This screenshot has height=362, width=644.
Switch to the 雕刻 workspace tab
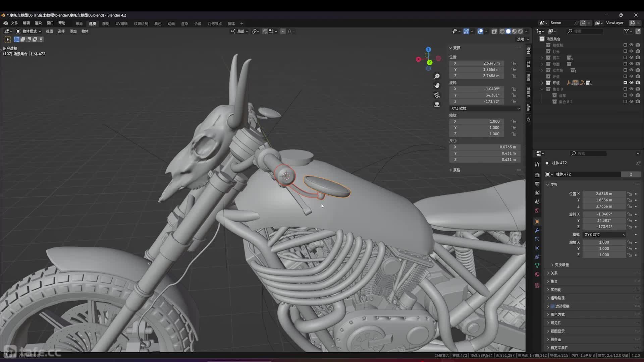[106, 24]
